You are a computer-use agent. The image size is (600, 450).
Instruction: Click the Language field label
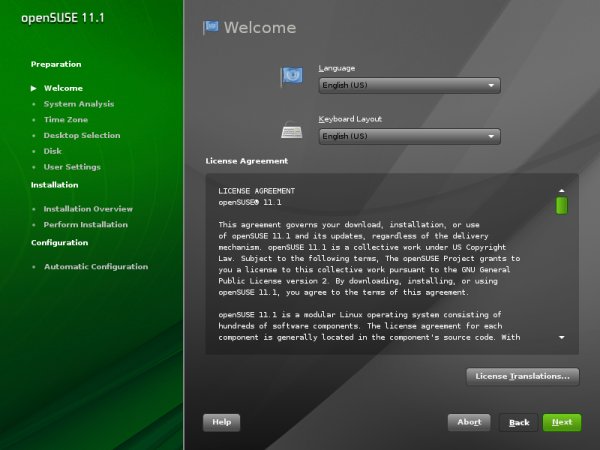(x=337, y=68)
